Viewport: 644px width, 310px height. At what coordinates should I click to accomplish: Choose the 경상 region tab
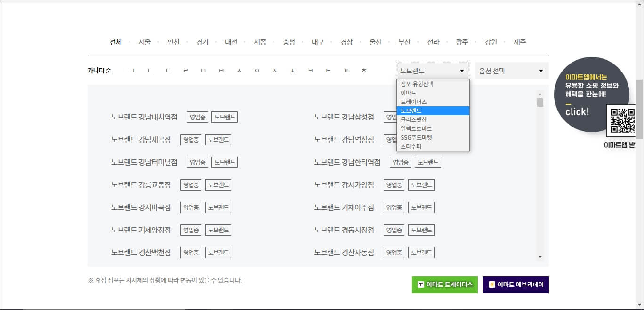pyautogui.click(x=346, y=42)
